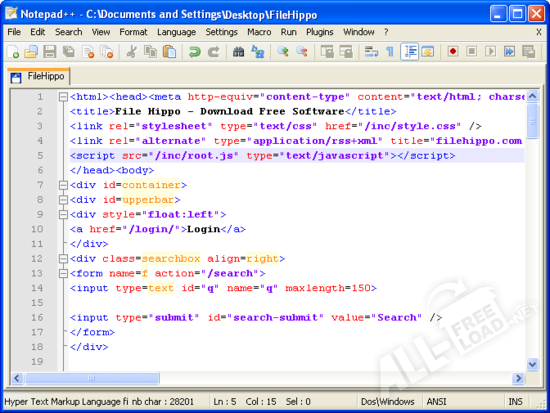Click the vertical scrollbar down arrow
This screenshot has height=413, width=550.
point(532,364)
